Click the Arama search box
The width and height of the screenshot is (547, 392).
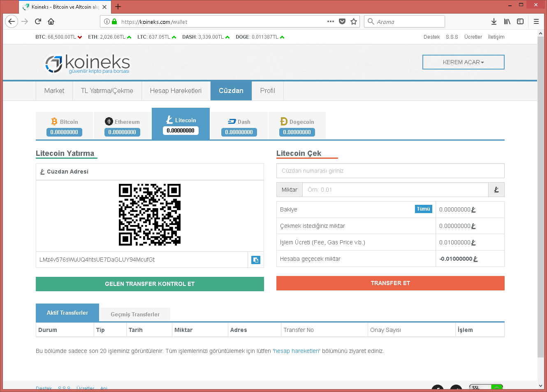coord(404,21)
